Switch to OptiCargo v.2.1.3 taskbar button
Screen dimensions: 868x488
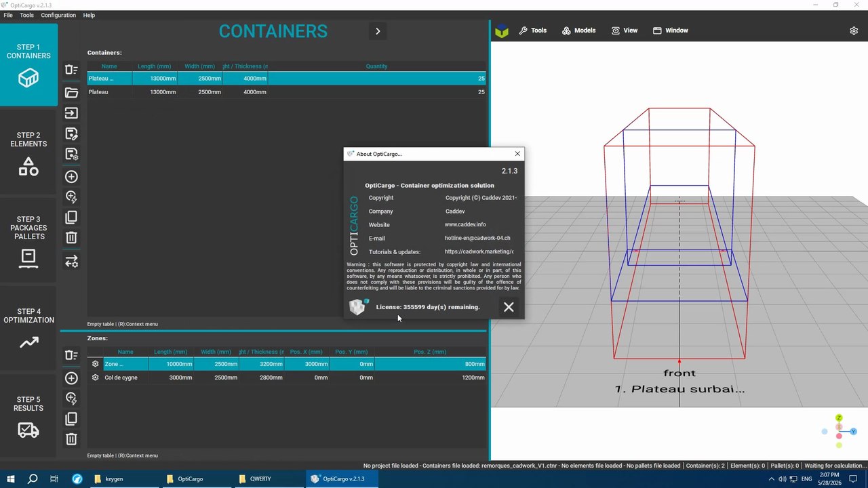341,479
